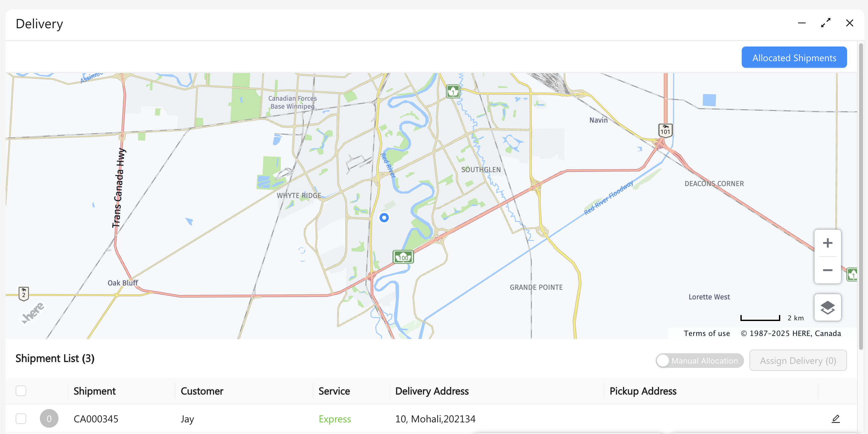The width and height of the screenshot is (868, 434).
Task: Minimize the Delivery panel
Action: click(802, 23)
